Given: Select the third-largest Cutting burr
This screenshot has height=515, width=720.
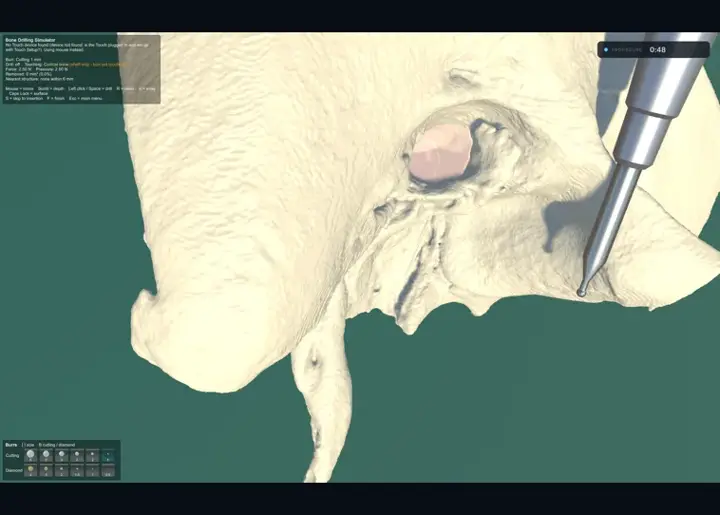Looking at the screenshot, I should click(62, 455).
